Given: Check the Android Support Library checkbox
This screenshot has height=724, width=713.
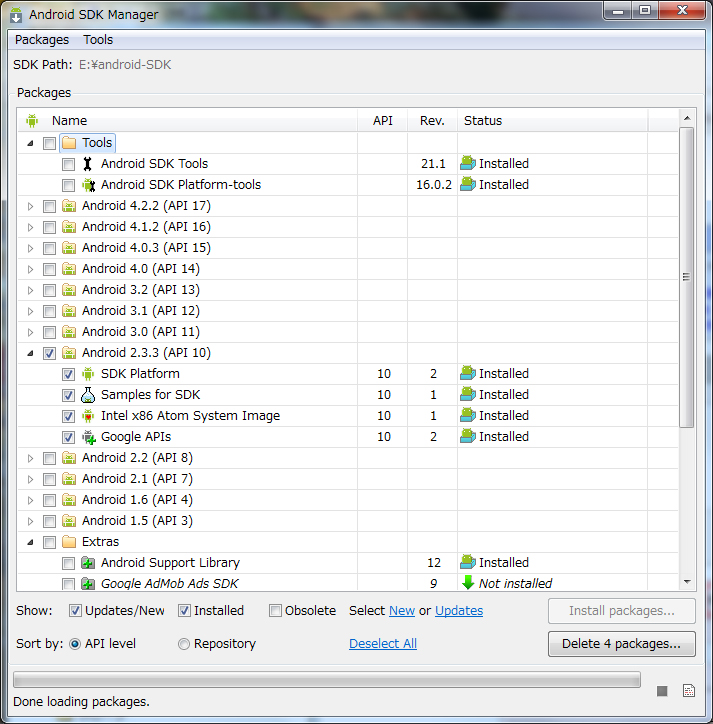Looking at the screenshot, I should pos(68,563).
